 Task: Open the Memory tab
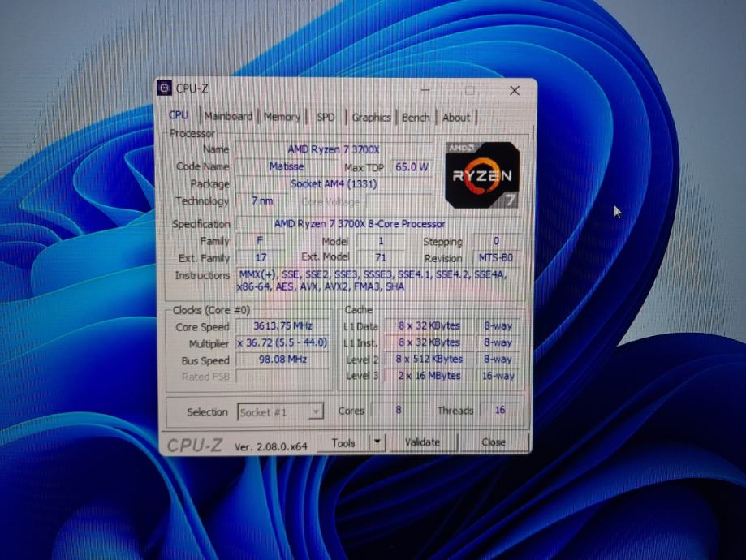(x=282, y=117)
